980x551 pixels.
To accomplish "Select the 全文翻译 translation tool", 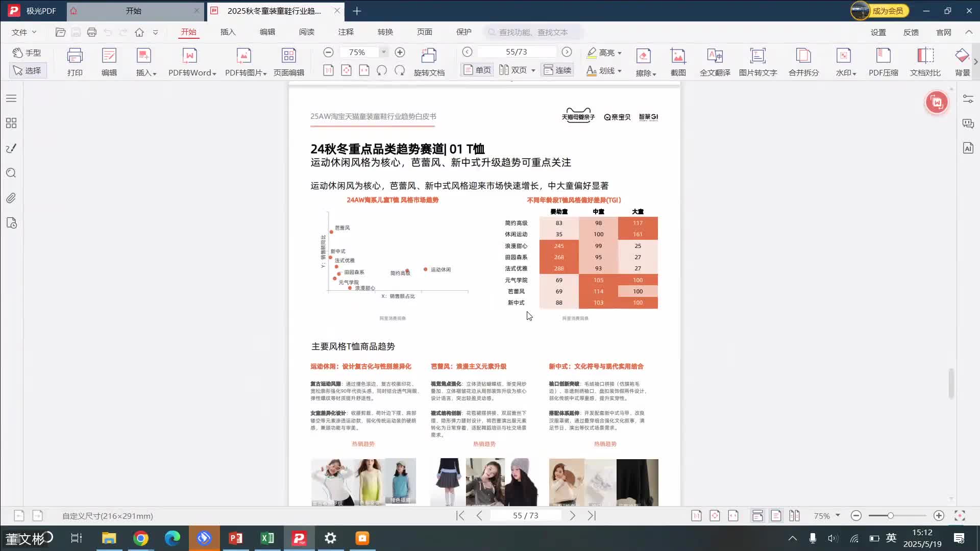I will (x=715, y=60).
